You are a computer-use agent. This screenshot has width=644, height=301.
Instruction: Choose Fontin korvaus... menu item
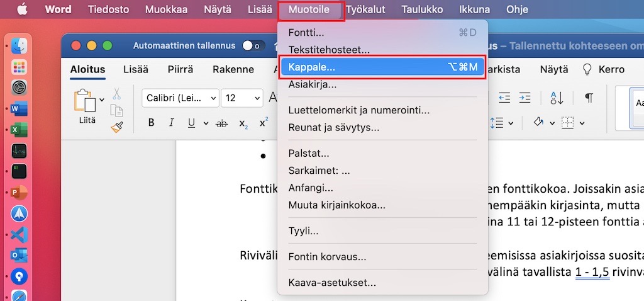382,258
